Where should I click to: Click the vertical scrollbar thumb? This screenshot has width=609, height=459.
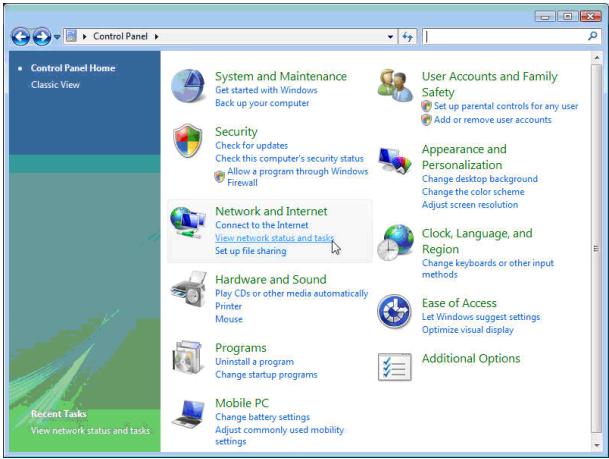[596, 249]
